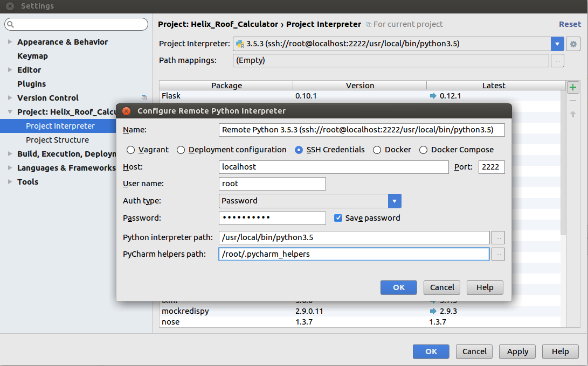Click Cancel in the remote interpreter dialog
Viewport: 588px width, 366px height.
click(x=442, y=287)
